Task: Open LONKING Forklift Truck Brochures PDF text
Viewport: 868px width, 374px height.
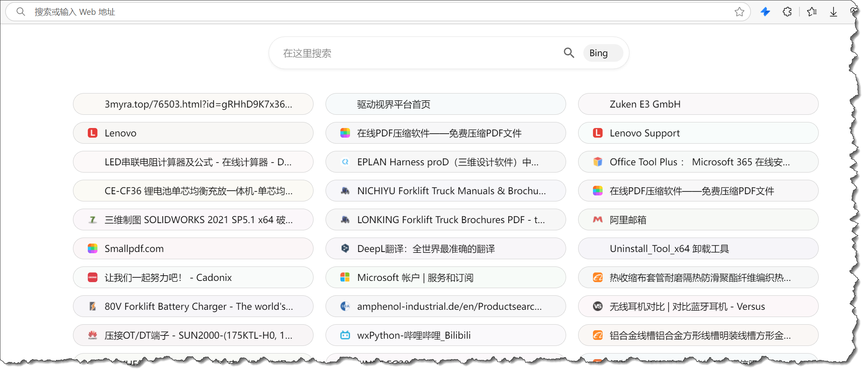Action: (451, 220)
